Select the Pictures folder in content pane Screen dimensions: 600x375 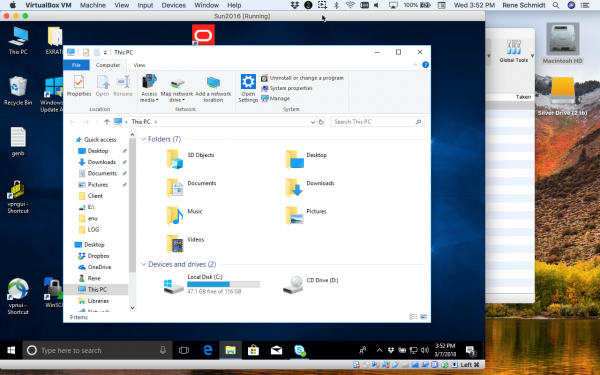[306, 215]
